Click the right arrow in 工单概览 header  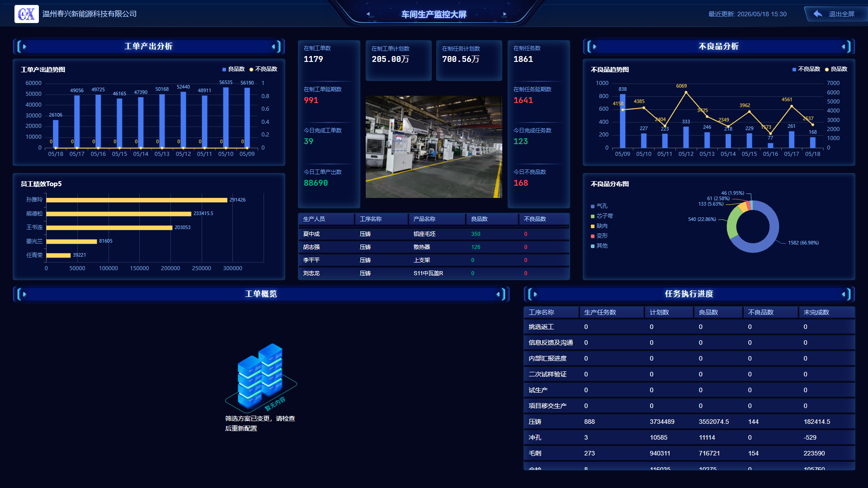pos(498,294)
